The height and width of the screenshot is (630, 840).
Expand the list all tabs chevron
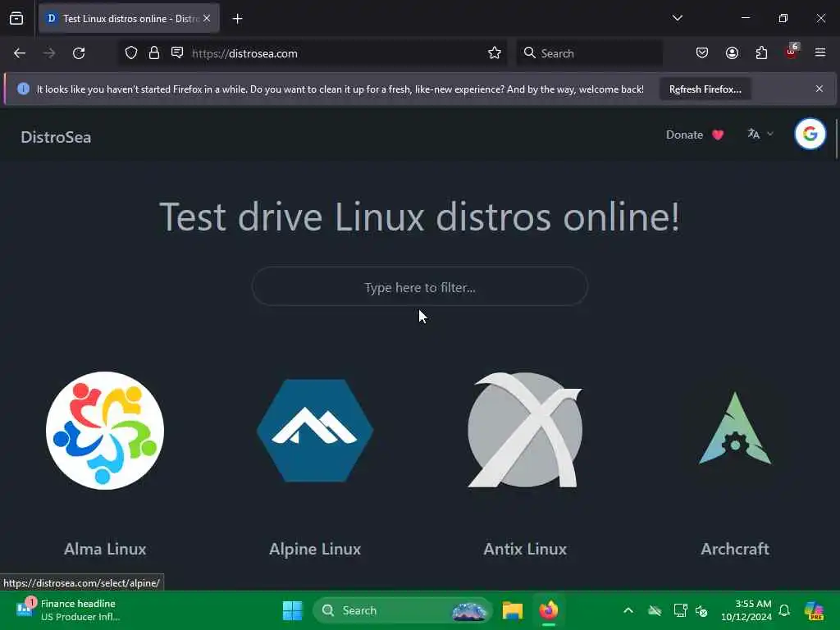(677, 18)
